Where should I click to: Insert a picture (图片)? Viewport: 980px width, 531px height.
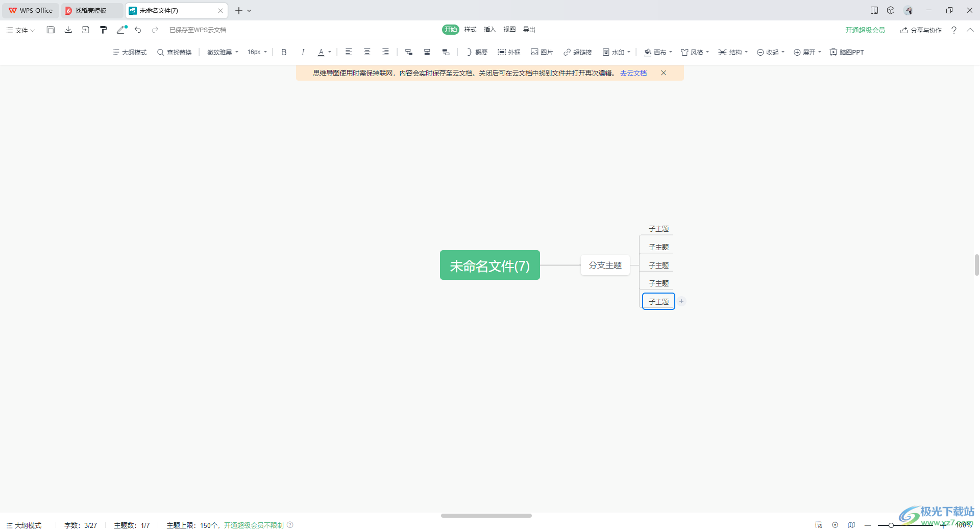[542, 52]
